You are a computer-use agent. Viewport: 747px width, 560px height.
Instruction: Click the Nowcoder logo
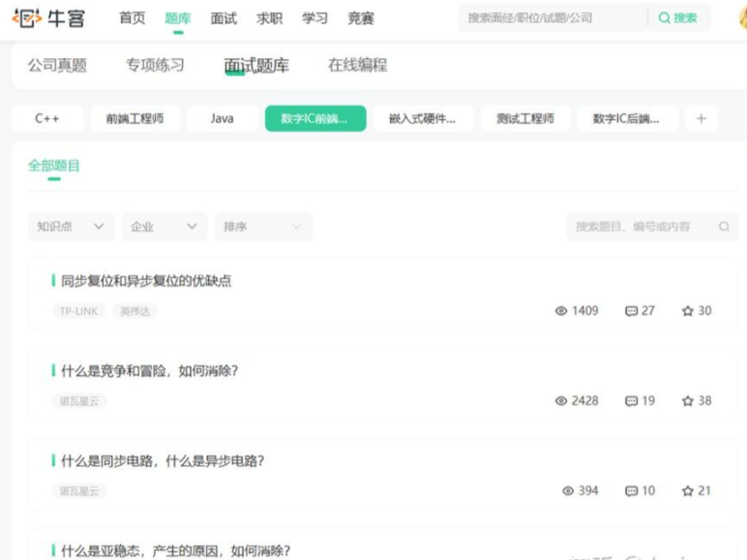pos(48,18)
